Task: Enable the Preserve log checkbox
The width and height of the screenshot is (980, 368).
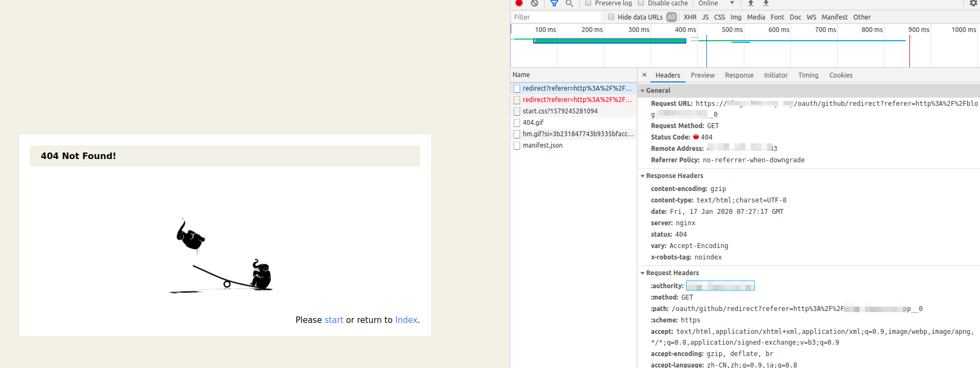Action: click(588, 3)
